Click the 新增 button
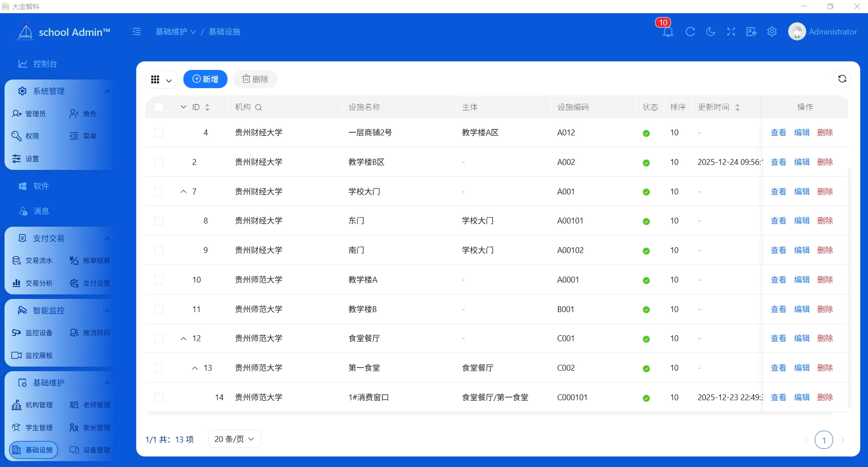The image size is (868, 467). pos(205,79)
